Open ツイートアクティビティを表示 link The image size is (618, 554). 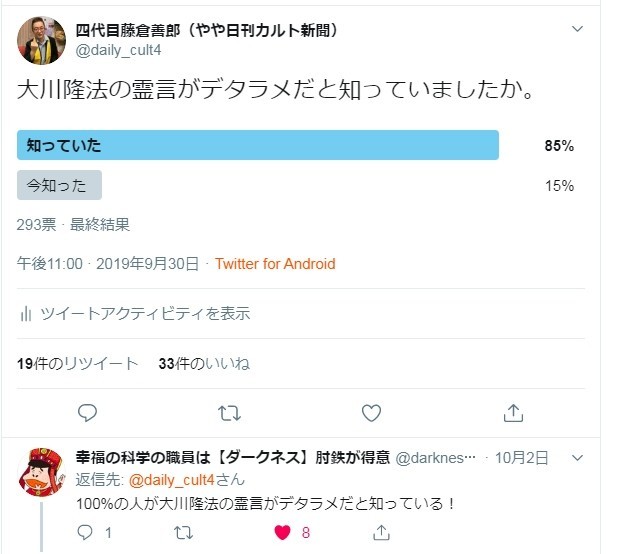point(144,314)
